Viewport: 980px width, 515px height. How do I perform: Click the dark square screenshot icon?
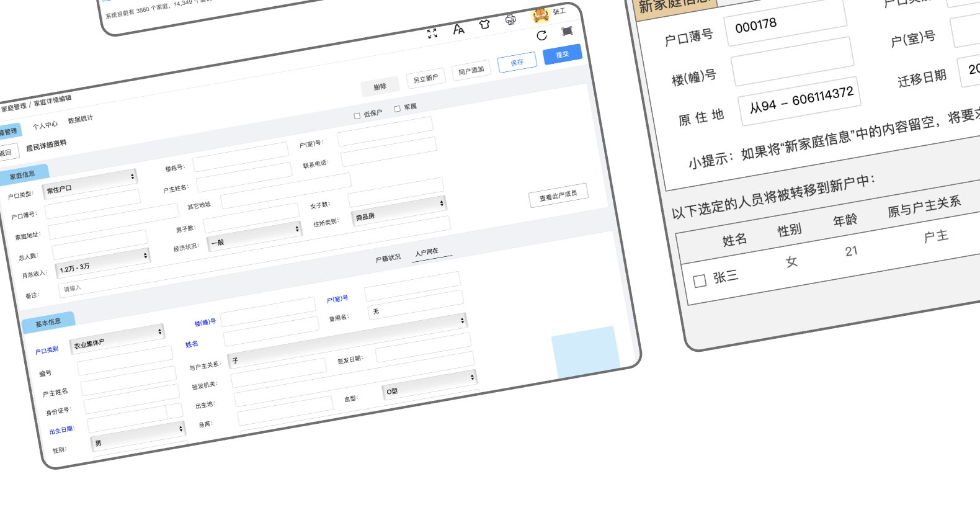pos(567,31)
